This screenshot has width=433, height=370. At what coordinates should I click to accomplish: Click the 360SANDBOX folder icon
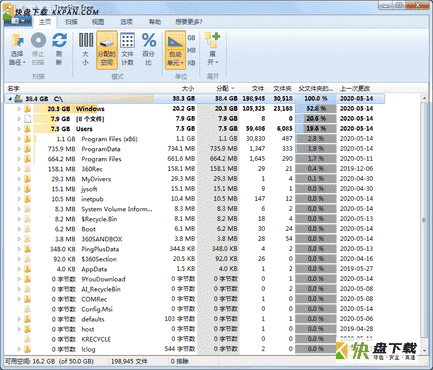27,239
